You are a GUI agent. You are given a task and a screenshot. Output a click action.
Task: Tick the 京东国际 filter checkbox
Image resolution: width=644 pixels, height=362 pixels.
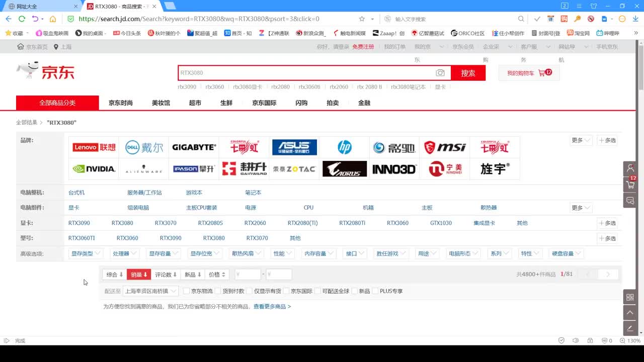click(286, 291)
